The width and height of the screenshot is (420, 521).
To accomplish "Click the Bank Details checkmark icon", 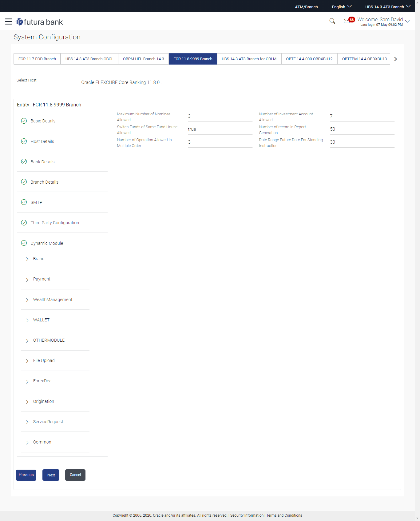I will coord(24,161).
